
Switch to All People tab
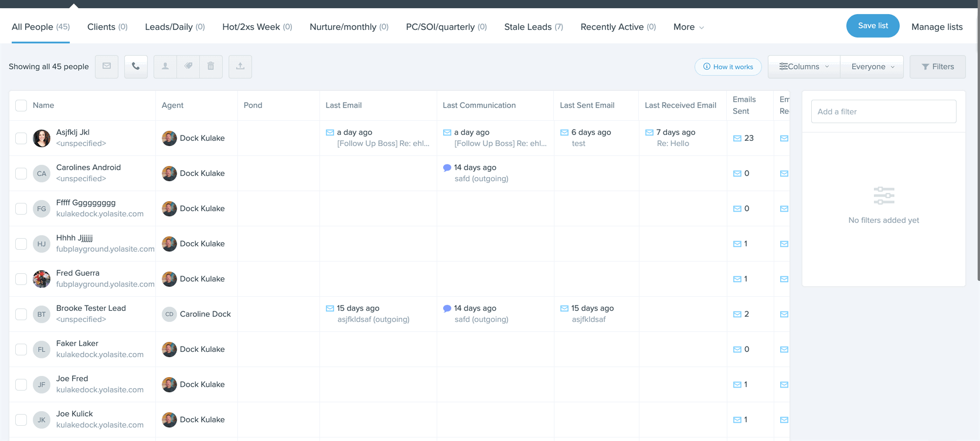click(x=40, y=27)
